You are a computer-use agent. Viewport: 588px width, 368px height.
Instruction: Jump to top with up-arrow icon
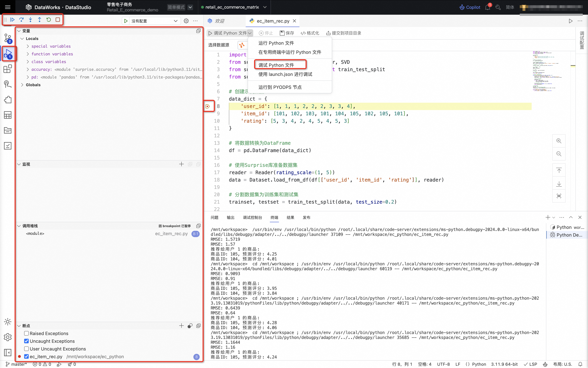[559, 170]
